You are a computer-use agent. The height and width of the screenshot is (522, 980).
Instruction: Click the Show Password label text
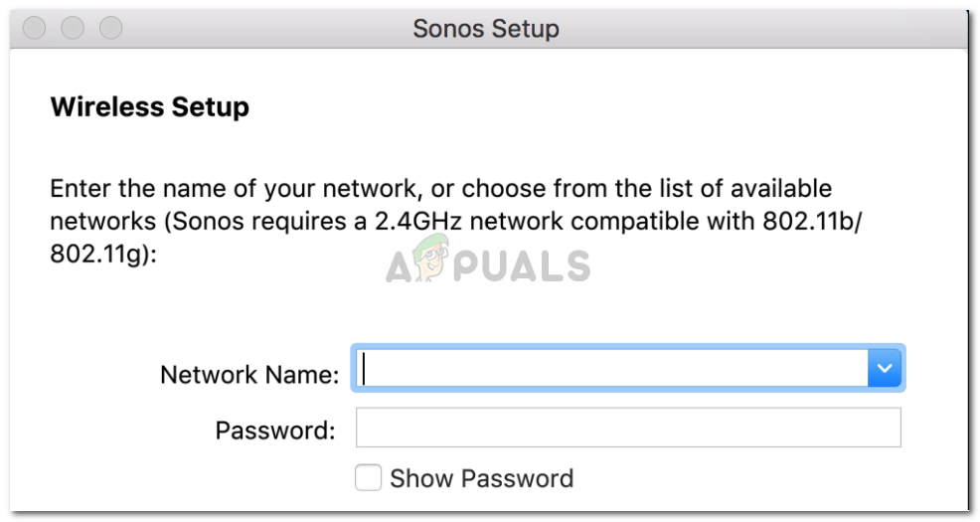(x=481, y=478)
